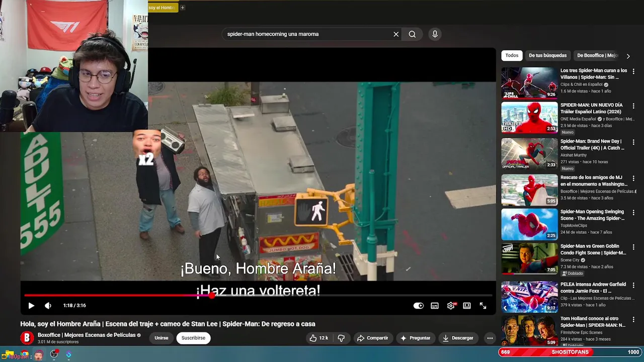Click the Unirse button
The height and width of the screenshot is (362, 644).
[x=162, y=338]
